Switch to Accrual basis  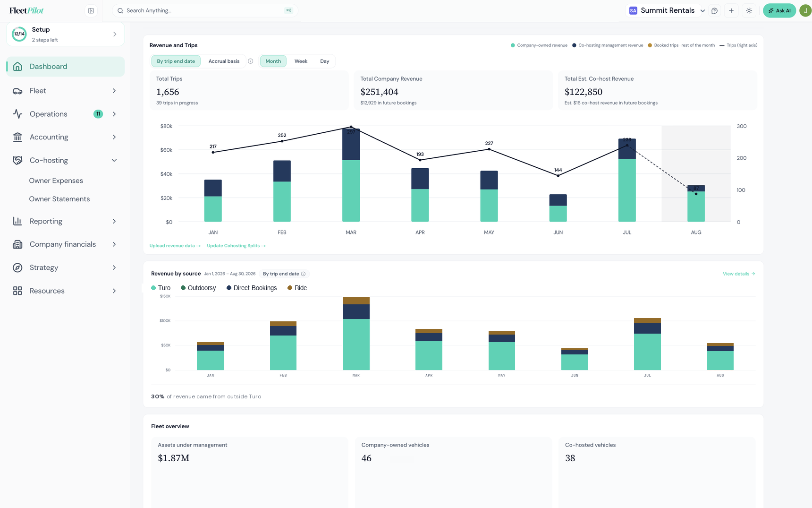(x=224, y=61)
